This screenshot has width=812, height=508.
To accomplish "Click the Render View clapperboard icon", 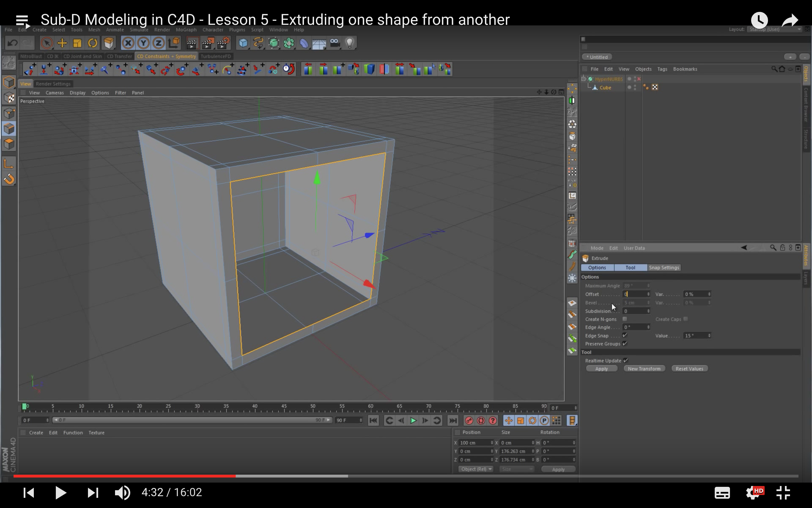I will pos(192,43).
